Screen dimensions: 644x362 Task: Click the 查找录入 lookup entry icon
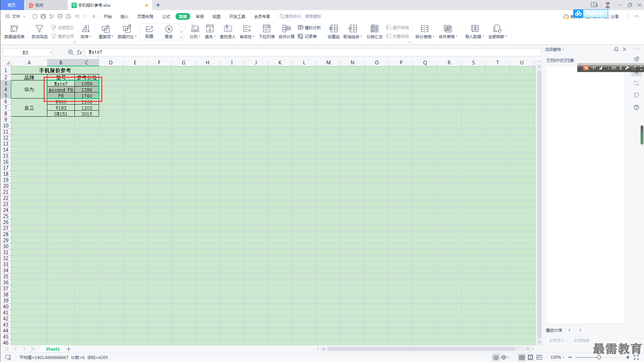[x=228, y=32]
